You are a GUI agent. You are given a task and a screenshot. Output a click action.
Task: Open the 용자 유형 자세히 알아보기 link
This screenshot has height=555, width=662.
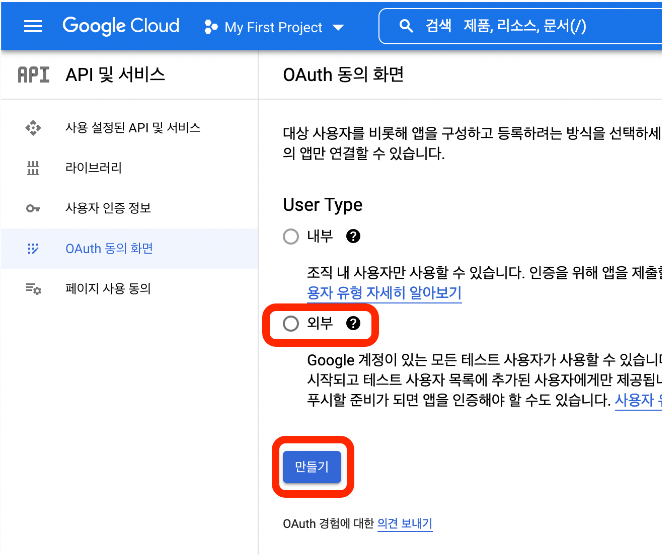tap(384, 293)
